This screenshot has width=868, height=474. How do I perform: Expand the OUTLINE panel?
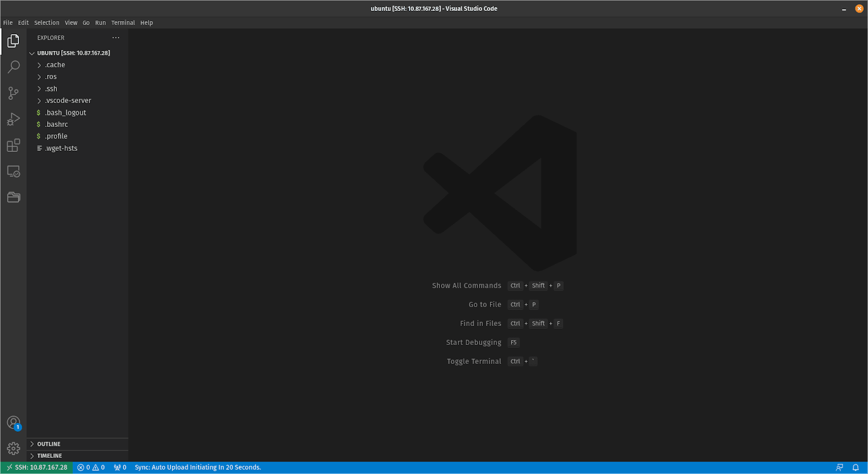click(77, 444)
